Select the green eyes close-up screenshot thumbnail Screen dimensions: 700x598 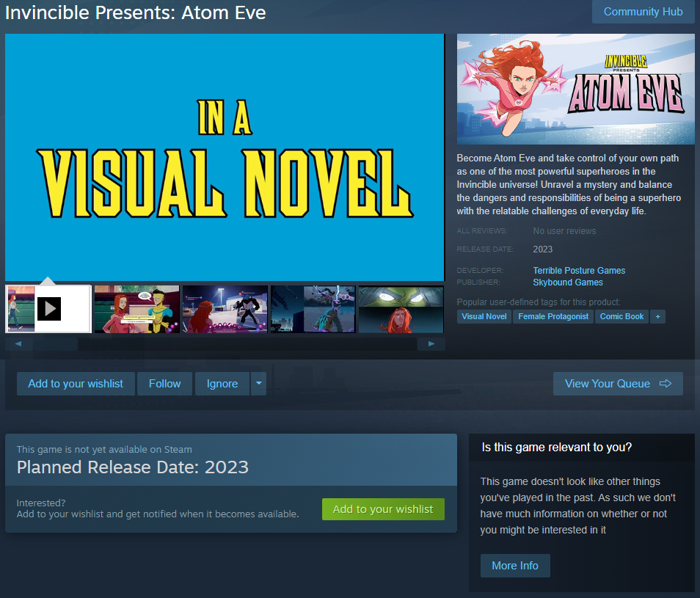[401, 309]
